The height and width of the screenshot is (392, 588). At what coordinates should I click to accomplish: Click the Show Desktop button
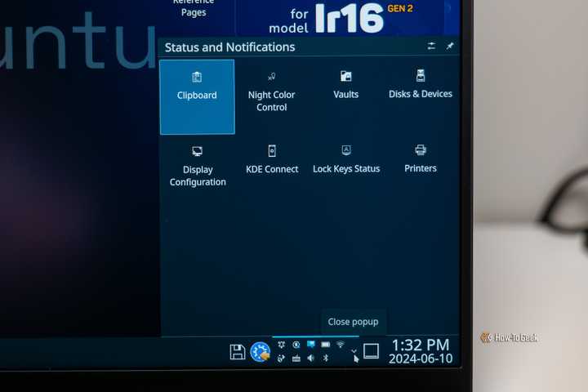click(371, 351)
